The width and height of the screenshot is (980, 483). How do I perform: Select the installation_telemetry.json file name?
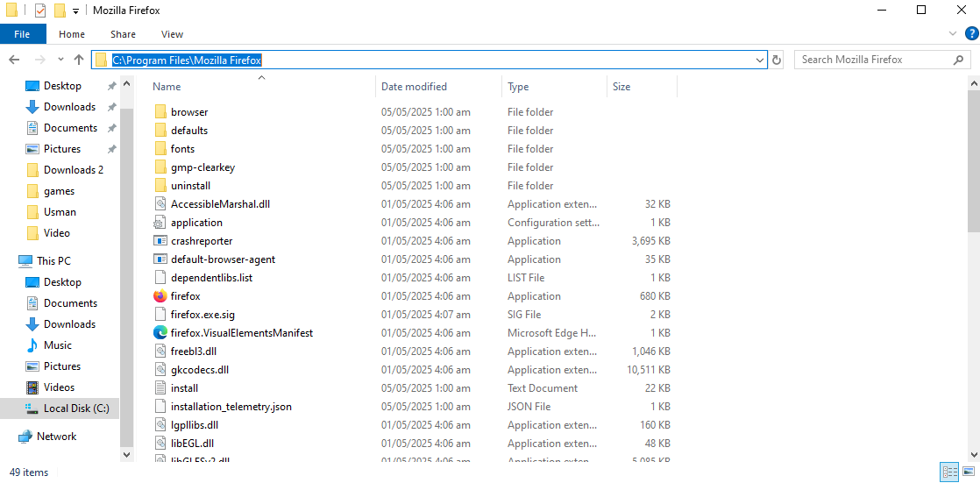[x=231, y=407]
